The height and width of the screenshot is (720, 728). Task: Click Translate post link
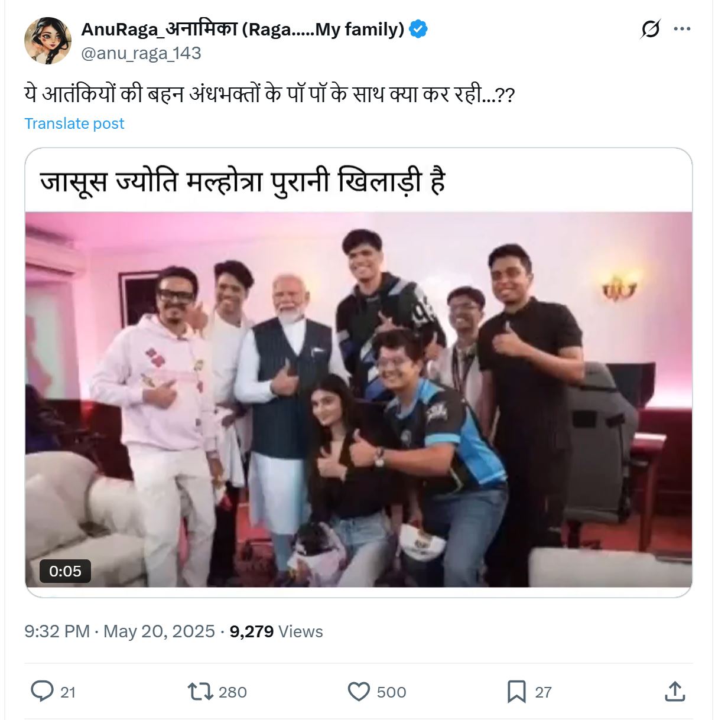(74, 123)
